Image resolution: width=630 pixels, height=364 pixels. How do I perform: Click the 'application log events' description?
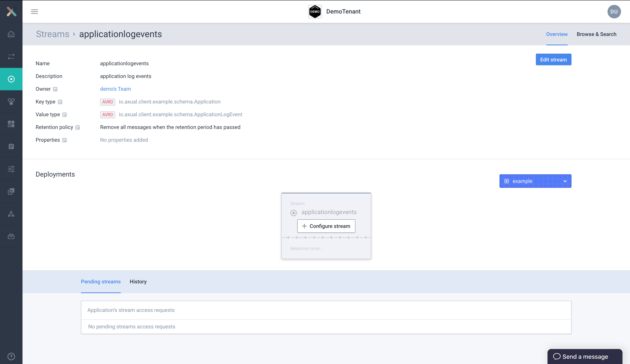[x=126, y=76]
